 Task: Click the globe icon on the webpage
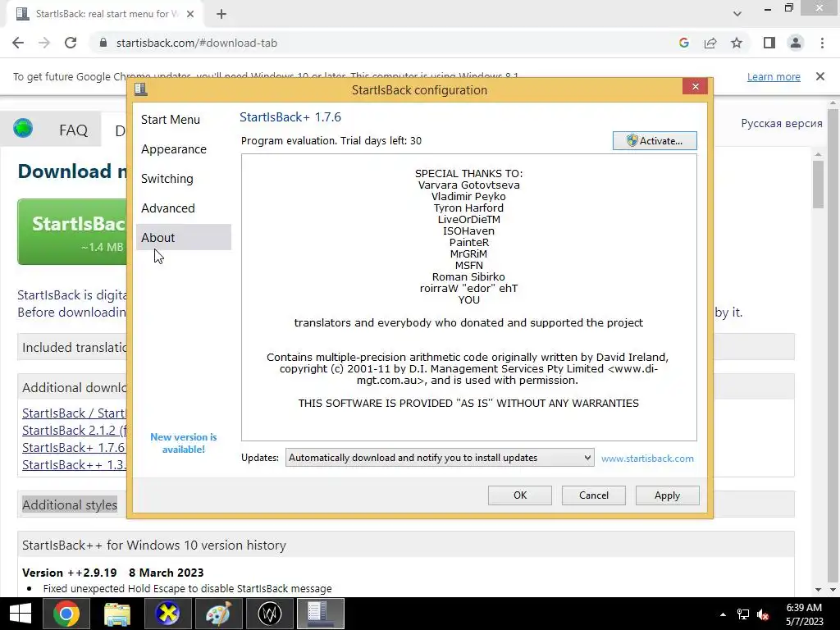point(23,129)
